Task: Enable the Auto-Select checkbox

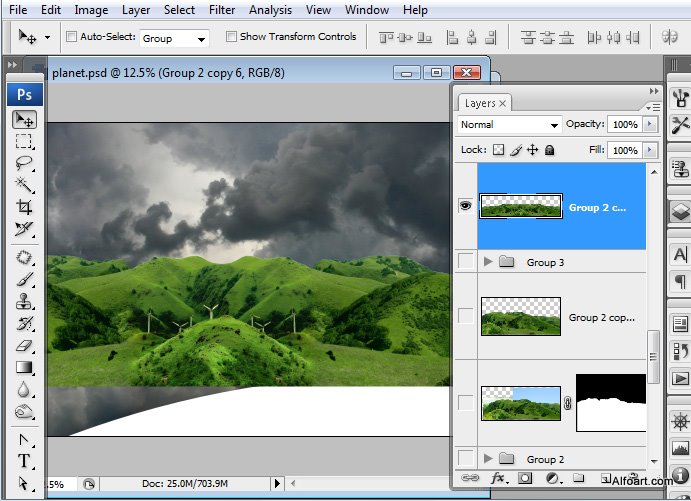Action: pyautogui.click(x=71, y=37)
